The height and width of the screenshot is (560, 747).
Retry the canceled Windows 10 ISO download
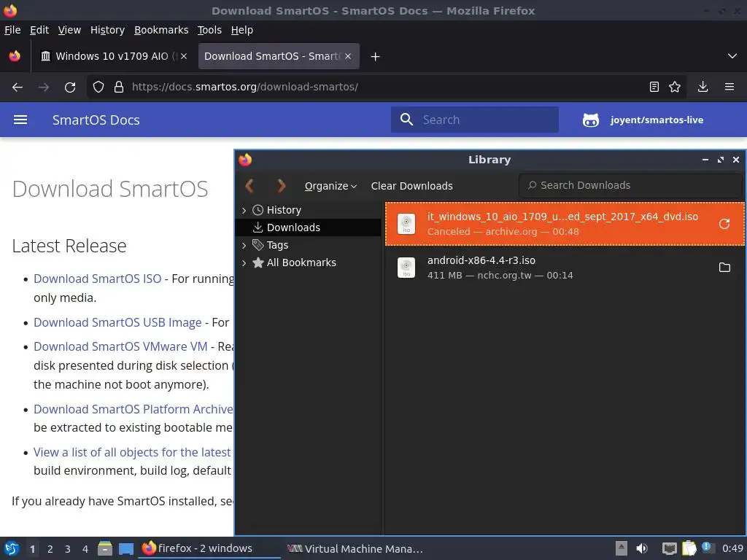724,224
